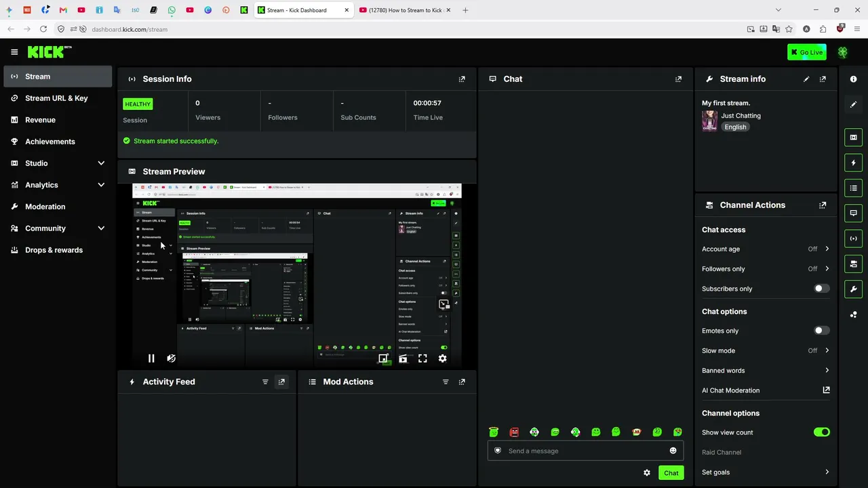Click the Just Chatting category thumbnail

tap(709, 121)
